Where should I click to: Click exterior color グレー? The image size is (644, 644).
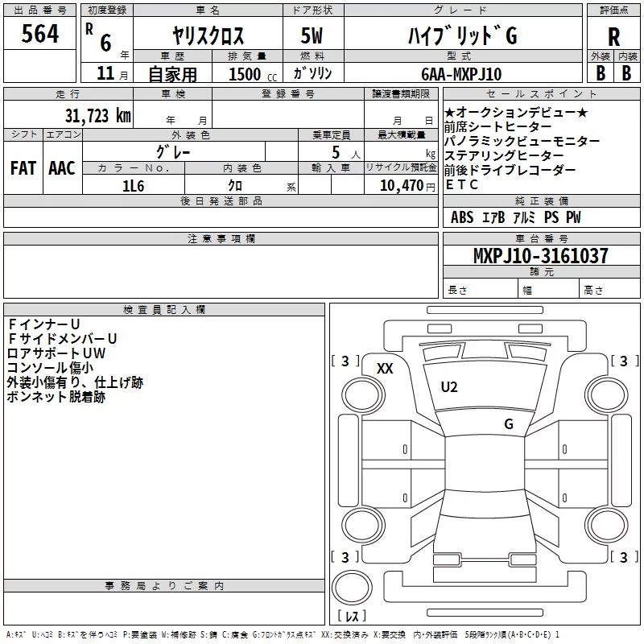(x=173, y=152)
